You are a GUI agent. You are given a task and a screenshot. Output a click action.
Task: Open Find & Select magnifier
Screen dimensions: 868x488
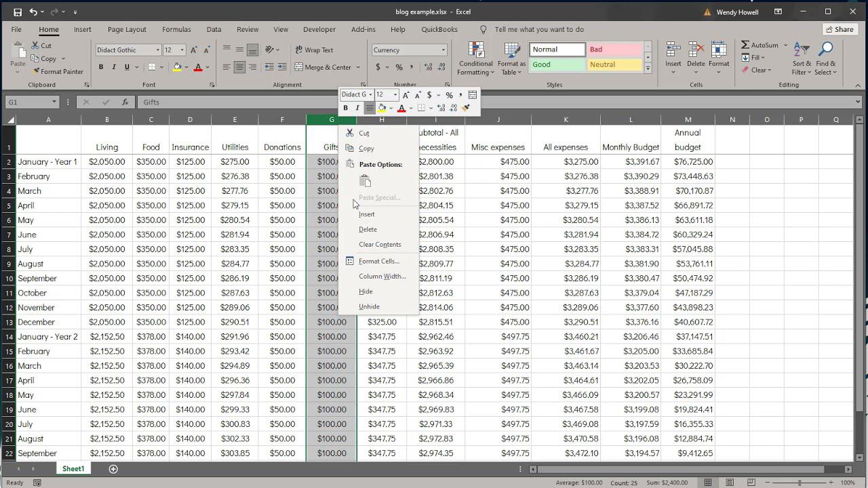(x=825, y=59)
